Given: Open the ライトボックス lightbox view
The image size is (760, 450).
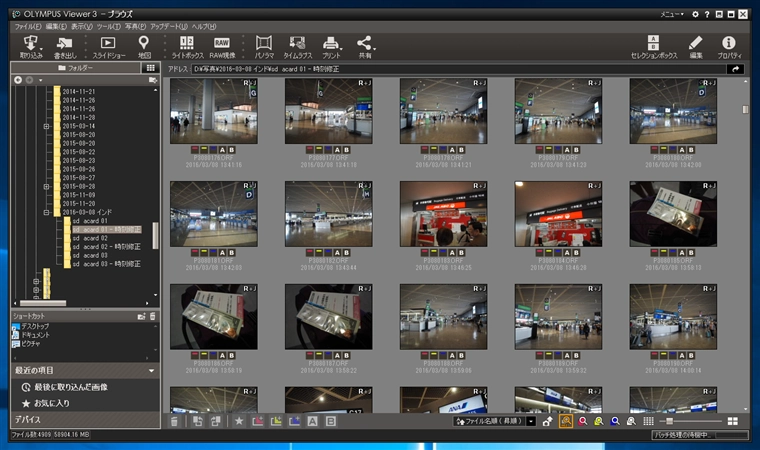Looking at the screenshot, I should (187, 47).
